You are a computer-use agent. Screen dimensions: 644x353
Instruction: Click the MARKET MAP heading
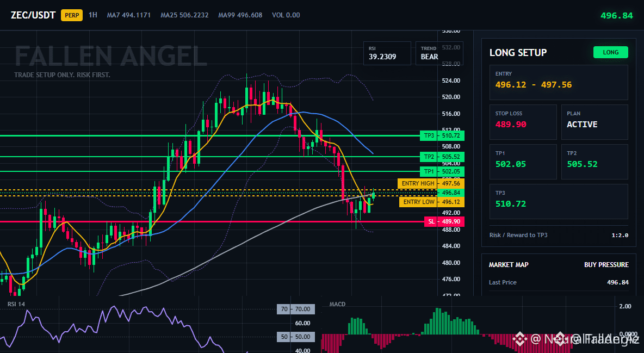(509, 265)
